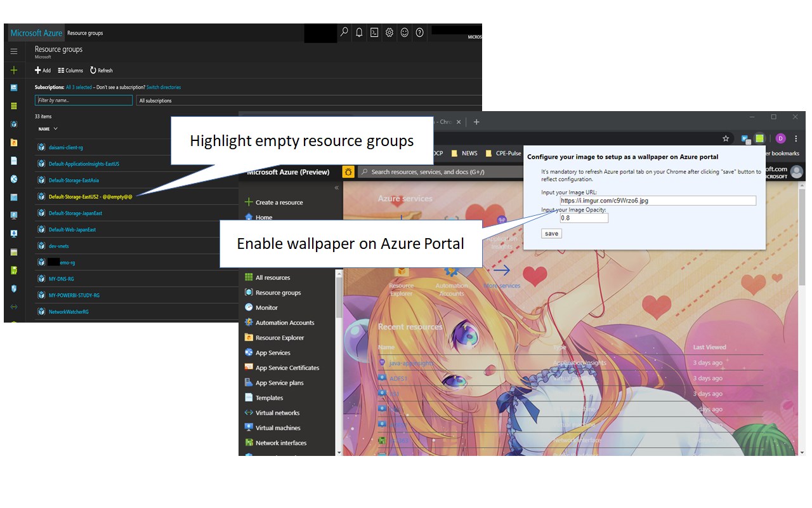Click the feedback smiley icon in the Azure header
This screenshot has height=508, width=812.
click(405, 32)
